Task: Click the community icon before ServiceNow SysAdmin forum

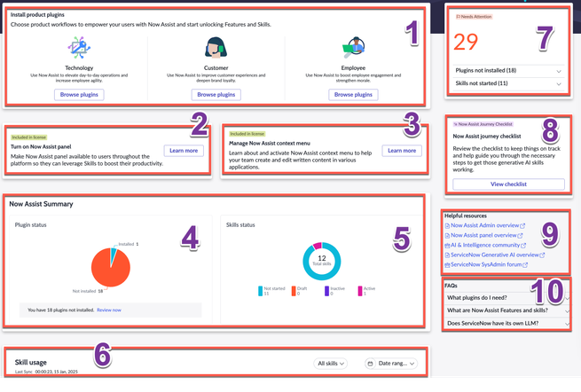Action: 447,265
